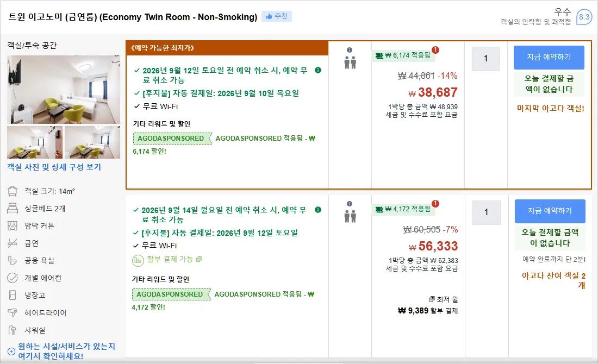Screen dimensions: 598x364
Task: Click the 최저 월 installment details link
Action: point(443,299)
